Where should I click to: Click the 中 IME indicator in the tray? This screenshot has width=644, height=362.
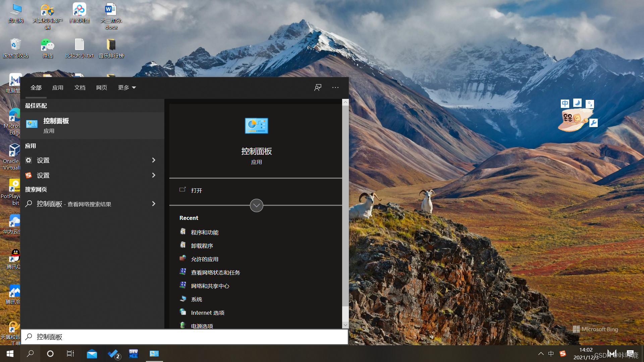click(x=551, y=354)
